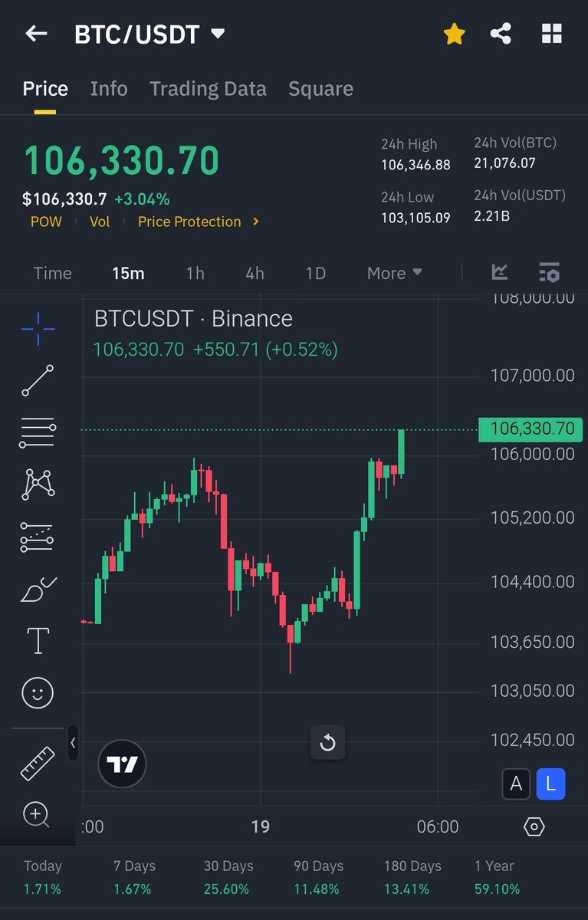Image resolution: width=588 pixels, height=920 pixels.
Task: Open Price Protection details
Action: coord(199,222)
